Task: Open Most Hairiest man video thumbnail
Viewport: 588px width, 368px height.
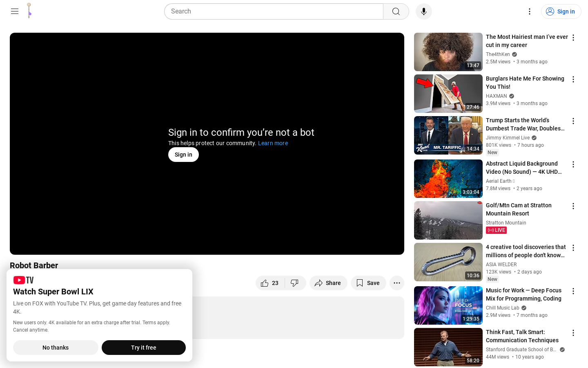Action: (448, 52)
